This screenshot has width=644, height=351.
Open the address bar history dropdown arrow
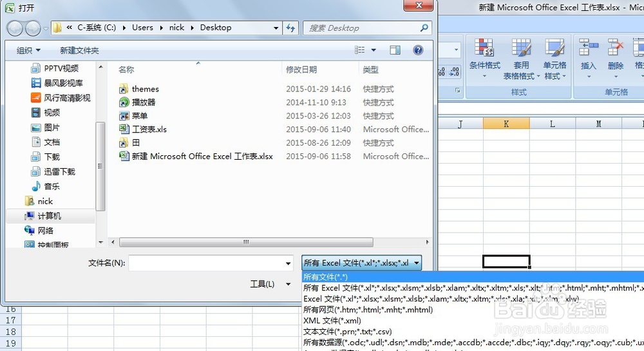click(276, 28)
